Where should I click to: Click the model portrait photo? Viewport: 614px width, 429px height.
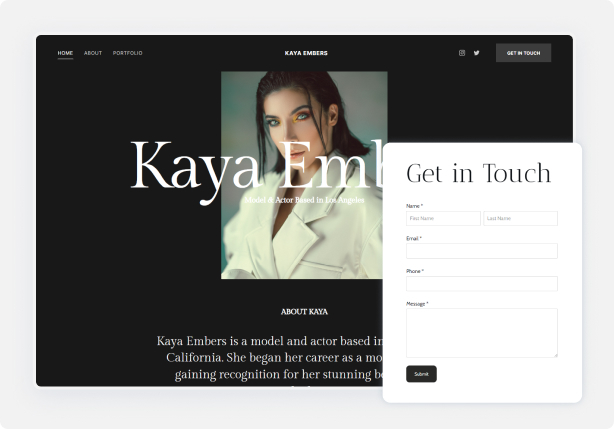tap(304, 175)
